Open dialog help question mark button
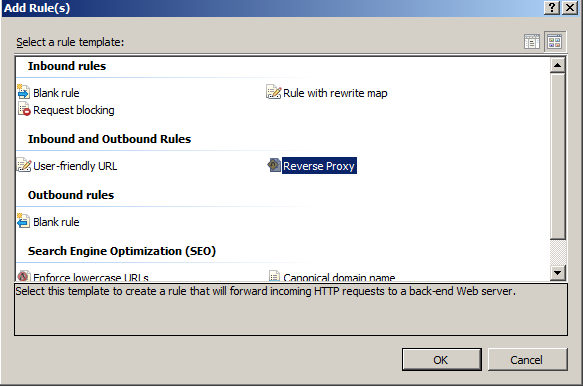The width and height of the screenshot is (583, 387). click(x=552, y=7)
